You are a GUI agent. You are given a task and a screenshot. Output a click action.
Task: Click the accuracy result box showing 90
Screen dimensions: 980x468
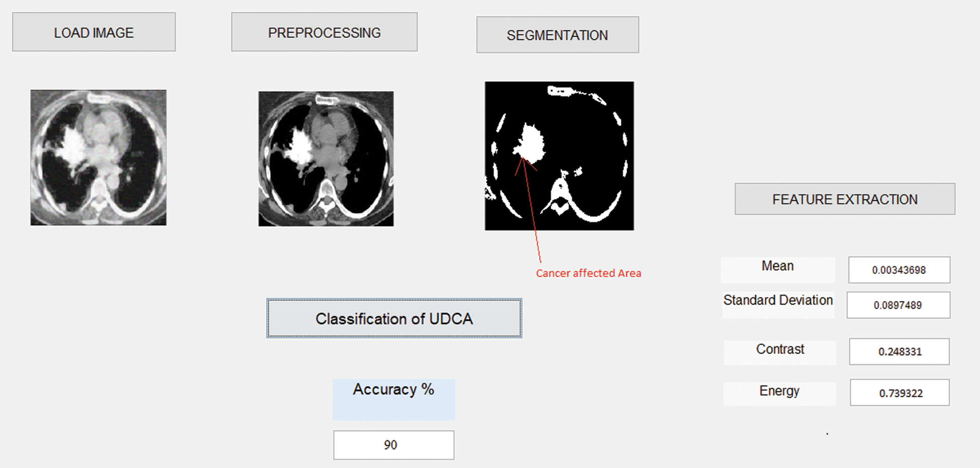tap(394, 445)
